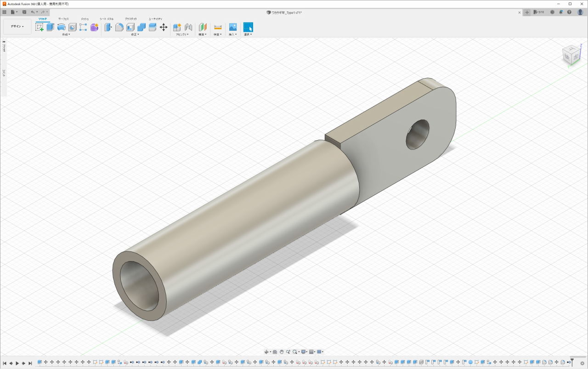Click the Save icon

point(24,12)
